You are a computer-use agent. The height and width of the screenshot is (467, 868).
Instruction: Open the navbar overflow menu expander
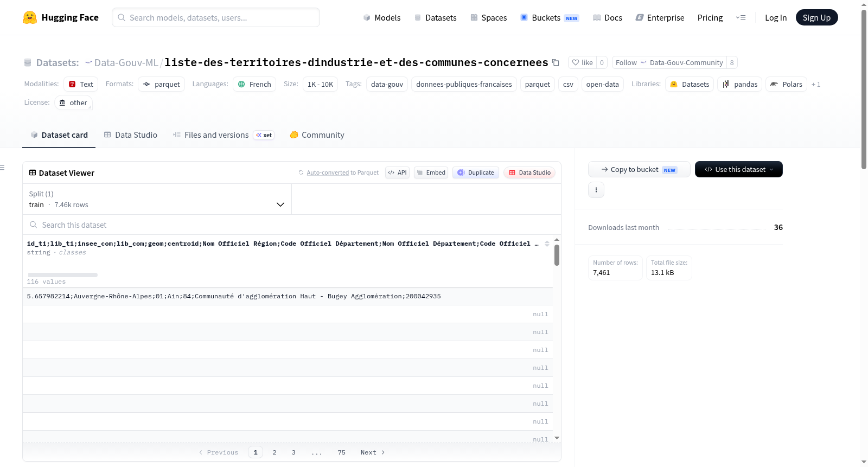click(x=741, y=17)
